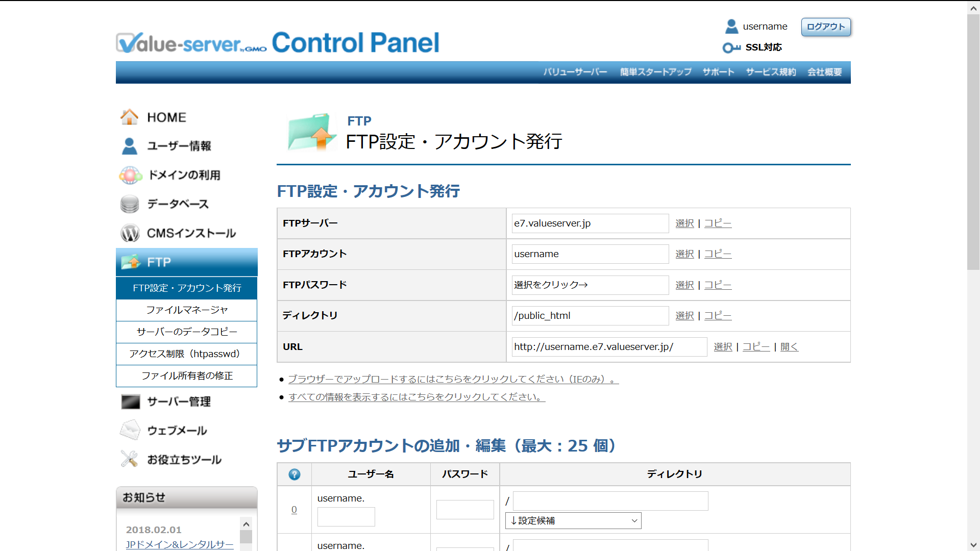The image size is (980, 551).
Task: Click the データベース cylinder icon
Action: 130,204
